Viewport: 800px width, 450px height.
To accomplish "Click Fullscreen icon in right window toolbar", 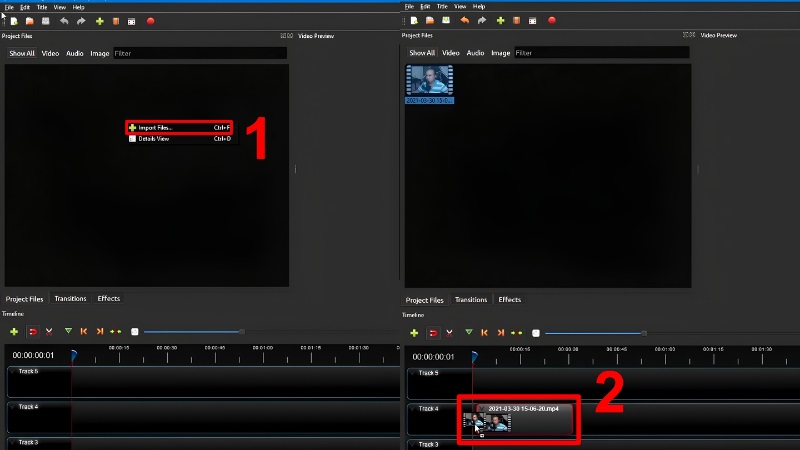I will coord(533,20).
